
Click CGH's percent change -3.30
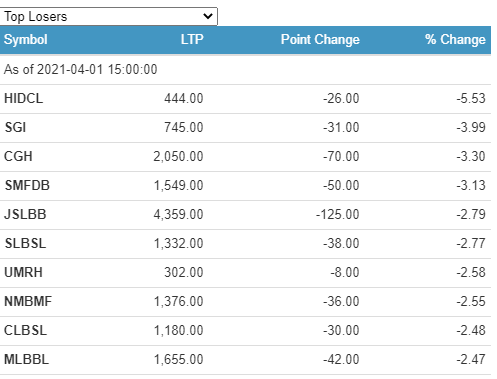pos(471,157)
